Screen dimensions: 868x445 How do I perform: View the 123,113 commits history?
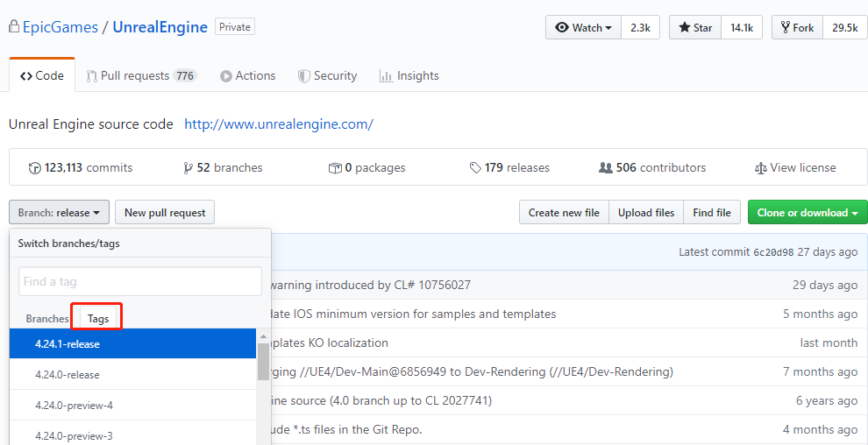pos(81,167)
